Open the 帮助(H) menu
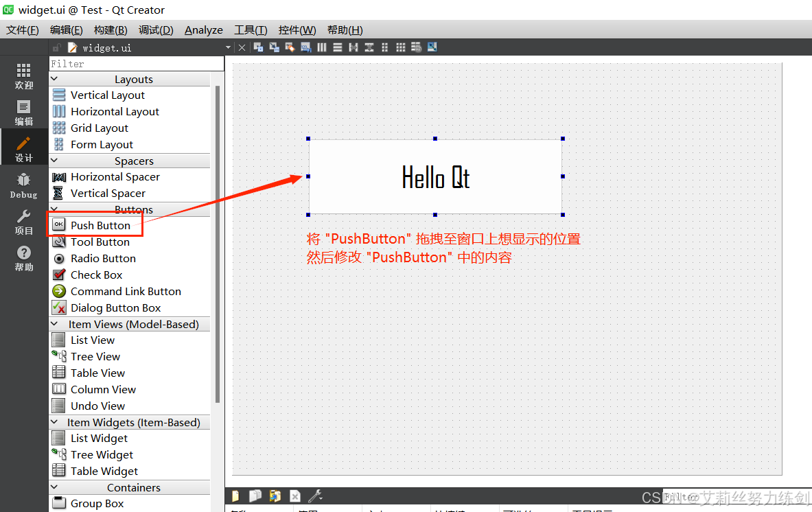Image resolution: width=812 pixels, height=512 pixels. [x=345, y=30]
